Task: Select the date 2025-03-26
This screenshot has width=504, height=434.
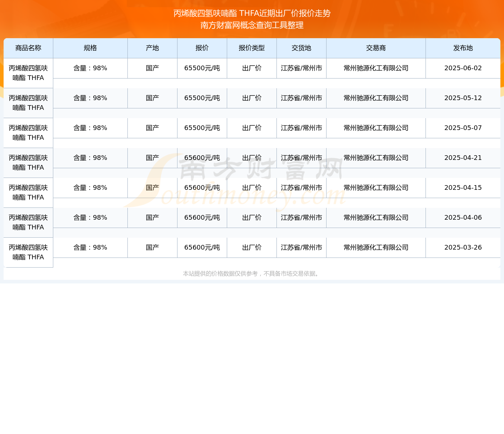Action: click(463, 247)
